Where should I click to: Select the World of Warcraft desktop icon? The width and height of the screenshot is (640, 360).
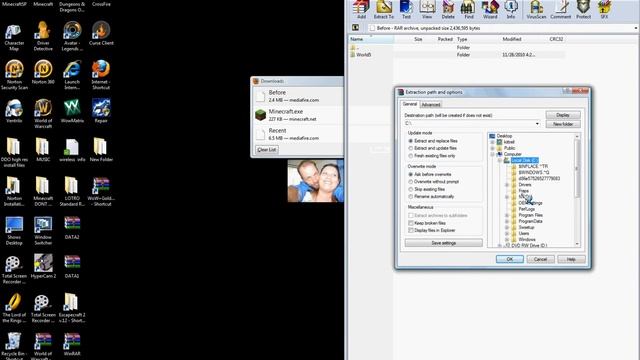coord(43,114)
